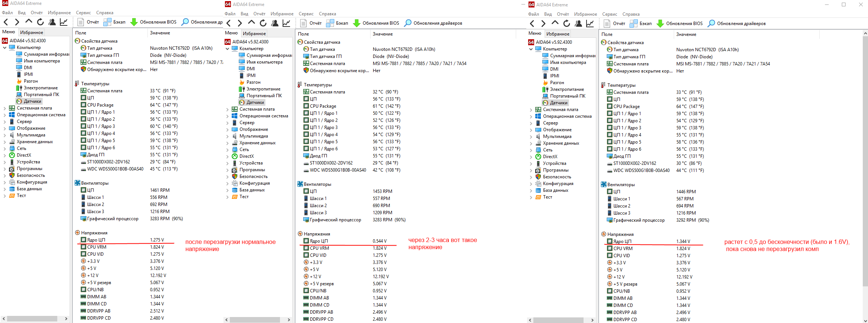Switch to Избранное tab in the left window

point(32,33)
